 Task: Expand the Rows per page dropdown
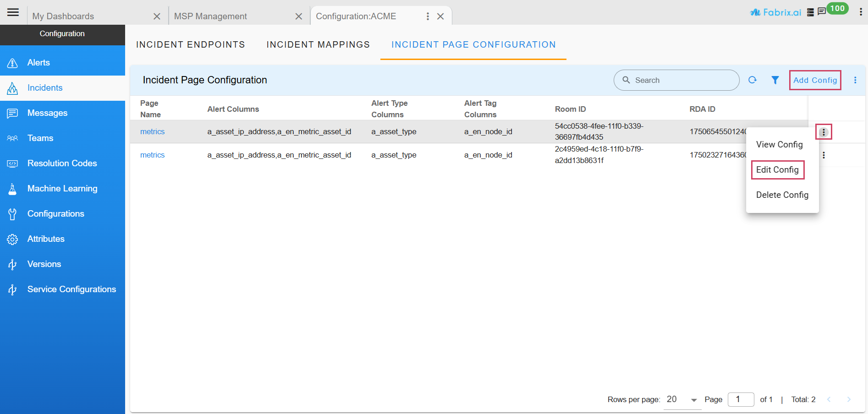tap(682, 400)
